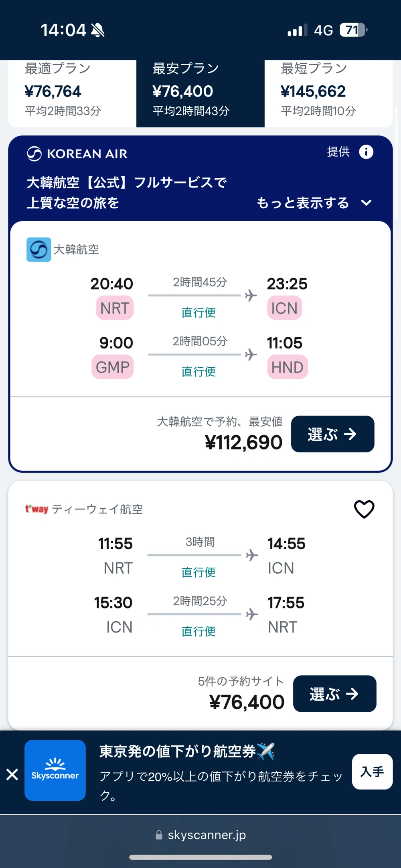401x868 pixels.
Task: Tap the battery indicator in status bar
Action: point(353,30)
